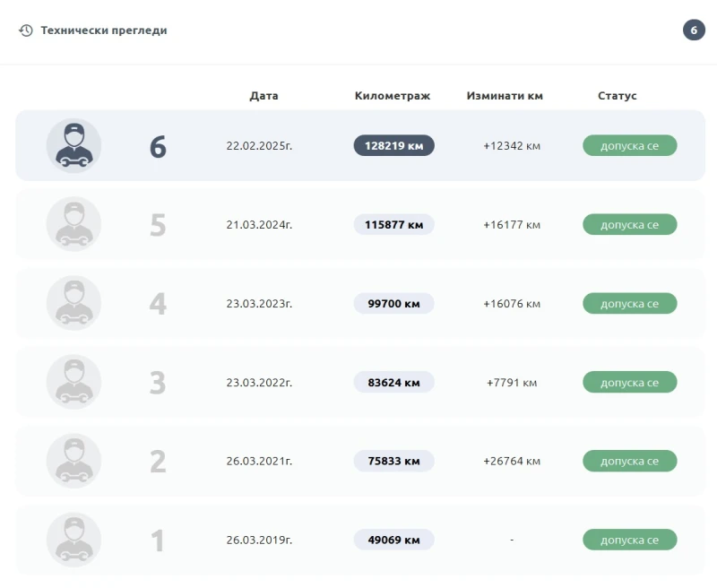Screen dimensions: 717x588
Task: Click the mechanic avatar for inspection 5
Action: point(73,224)
